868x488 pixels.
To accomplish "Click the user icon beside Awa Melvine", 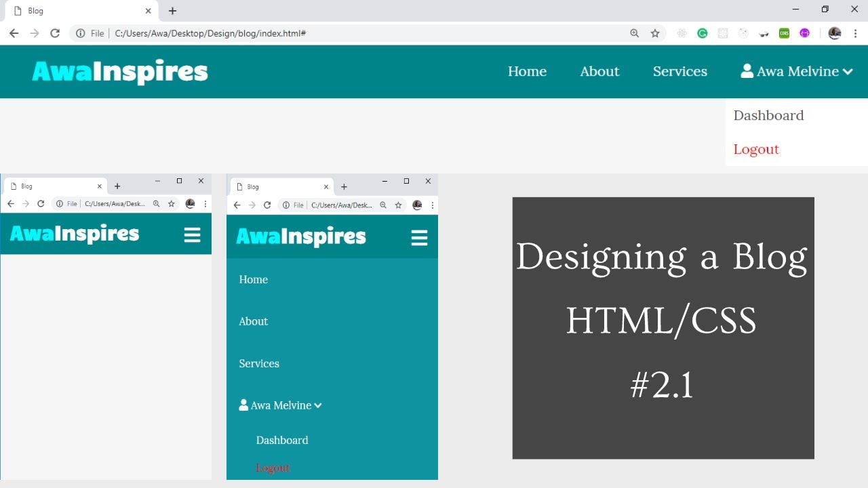I will pos(747,71).
